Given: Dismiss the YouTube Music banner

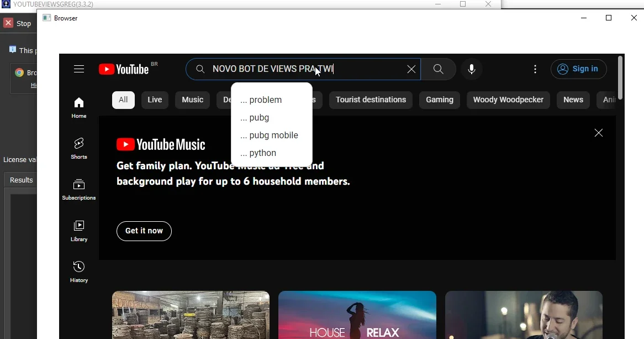Looking at the screenshot, I should 598,133.
